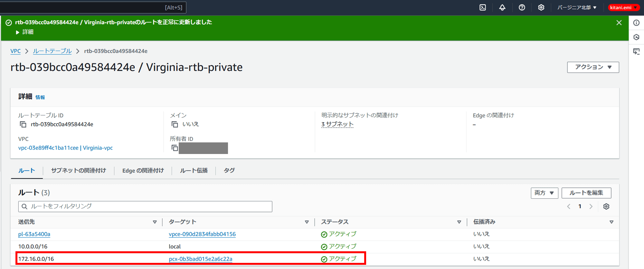Image resolution: width=644 pixels, height=269 pixels.
Task: Expand the 詳細 disclosure in the banner
Action: point(24,32)
